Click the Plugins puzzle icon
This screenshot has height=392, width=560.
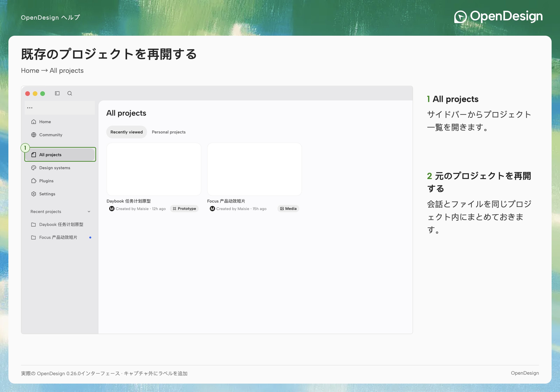click(x=34, y=181)
